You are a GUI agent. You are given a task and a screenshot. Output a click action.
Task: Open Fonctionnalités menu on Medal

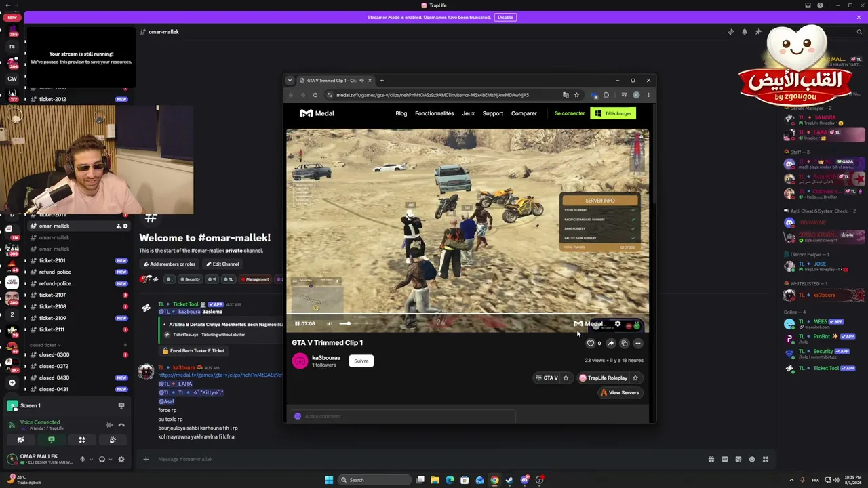pyautogui.click(x=435, y=113)
